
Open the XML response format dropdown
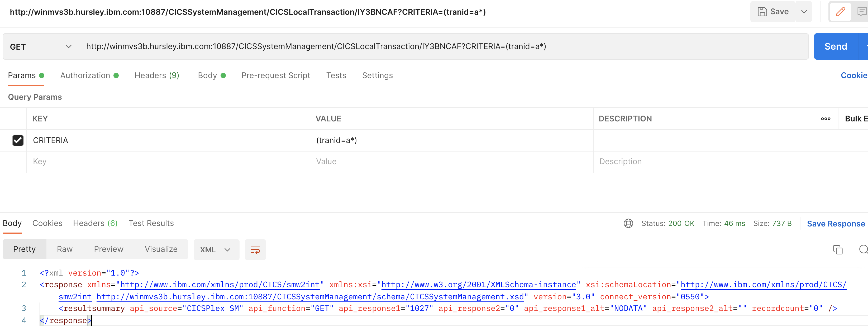(x=216, y=249)
